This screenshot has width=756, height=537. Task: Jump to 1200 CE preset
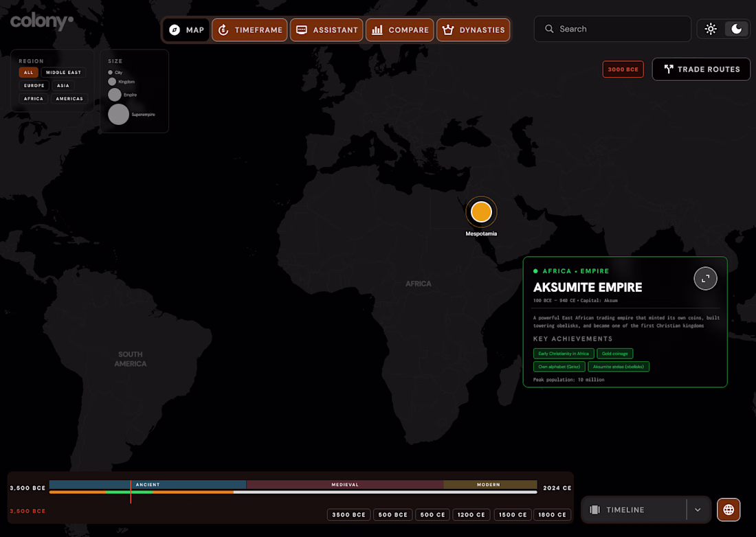coord(471,515)
